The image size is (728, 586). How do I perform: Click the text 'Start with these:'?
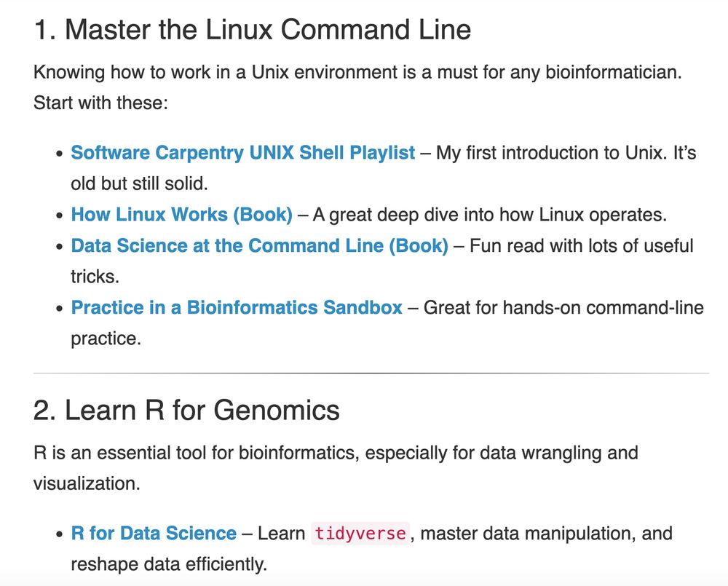pyautogui.click(x=100, y=103)
